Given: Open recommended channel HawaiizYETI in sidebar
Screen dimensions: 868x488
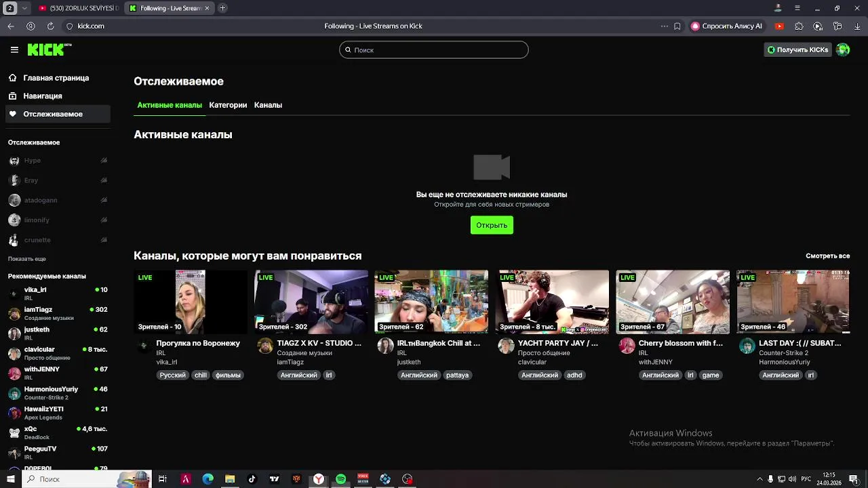Looking at the screenshot, I should point(58,413).
